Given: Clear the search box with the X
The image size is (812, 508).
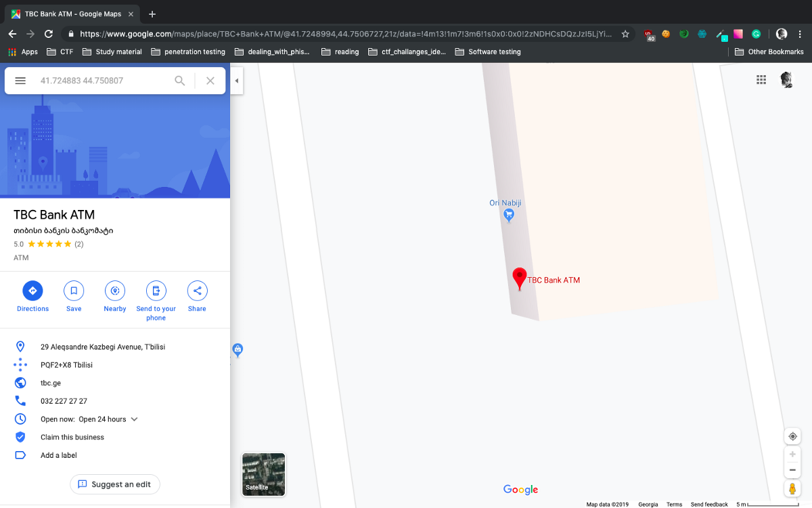Looking at the screenshot, I should [210, 81].
